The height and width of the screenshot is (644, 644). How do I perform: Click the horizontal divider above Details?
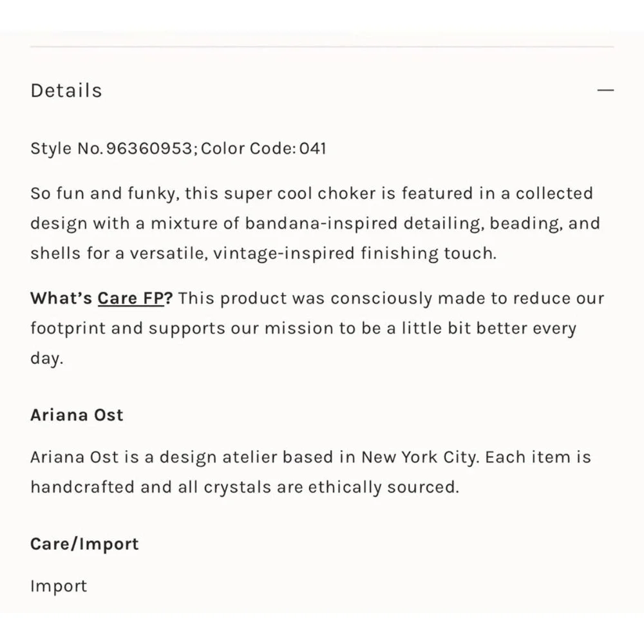[322, 47]
